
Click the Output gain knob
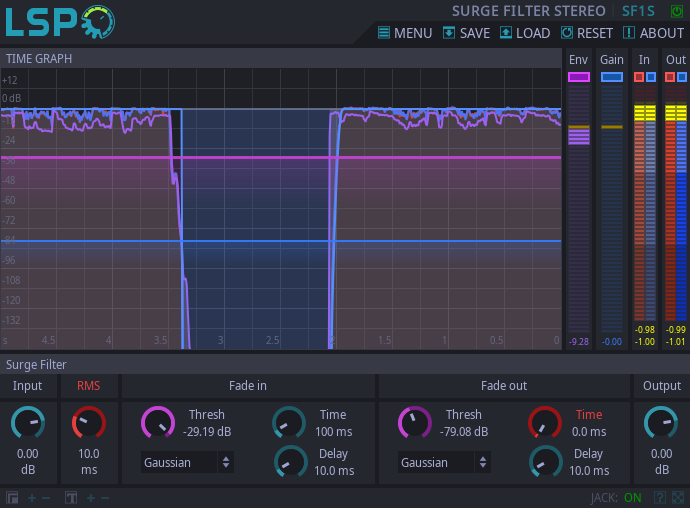click(661, 423)
